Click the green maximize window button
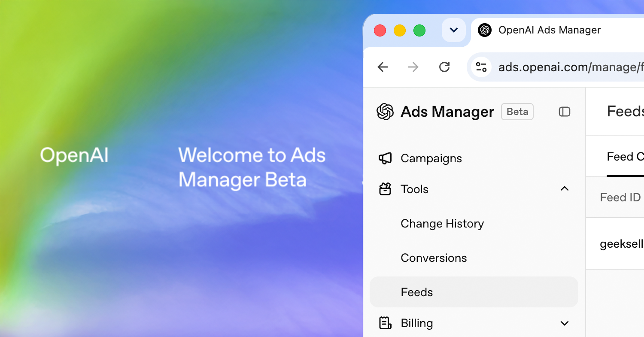The width and height of the screenshot is (644, 337). (419, 30)
